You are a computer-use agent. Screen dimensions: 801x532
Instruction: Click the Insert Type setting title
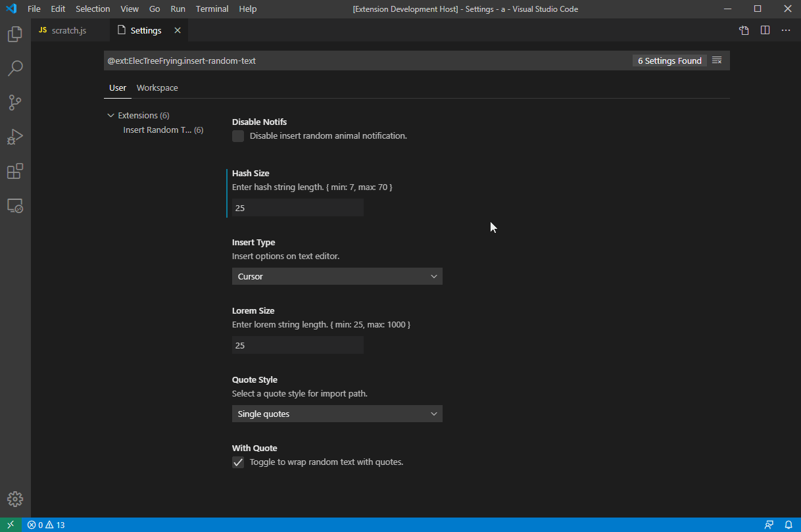tap(253, 242)
